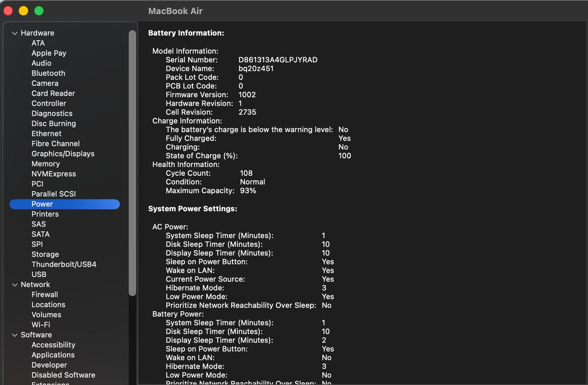Select Firewall under Network
The image size is (588, 385).
click(45, 294)
